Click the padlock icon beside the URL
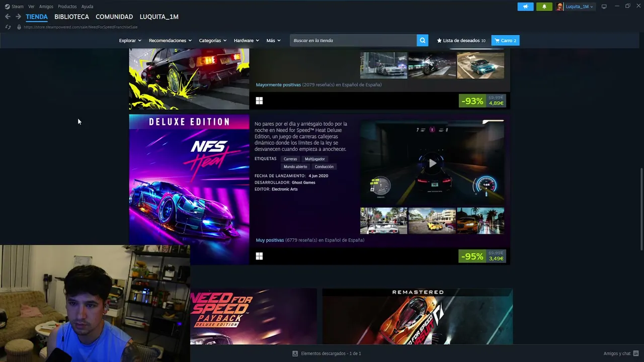 [19, 27]
